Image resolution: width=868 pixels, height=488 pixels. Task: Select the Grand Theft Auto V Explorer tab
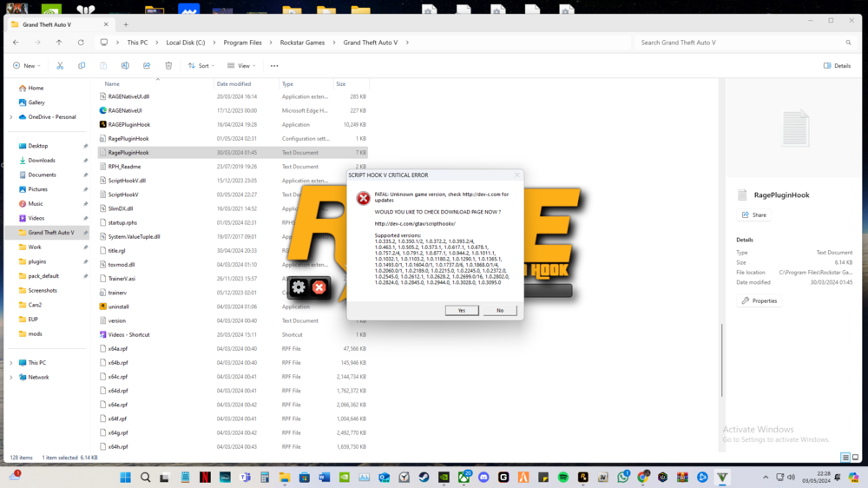[60, 24]
